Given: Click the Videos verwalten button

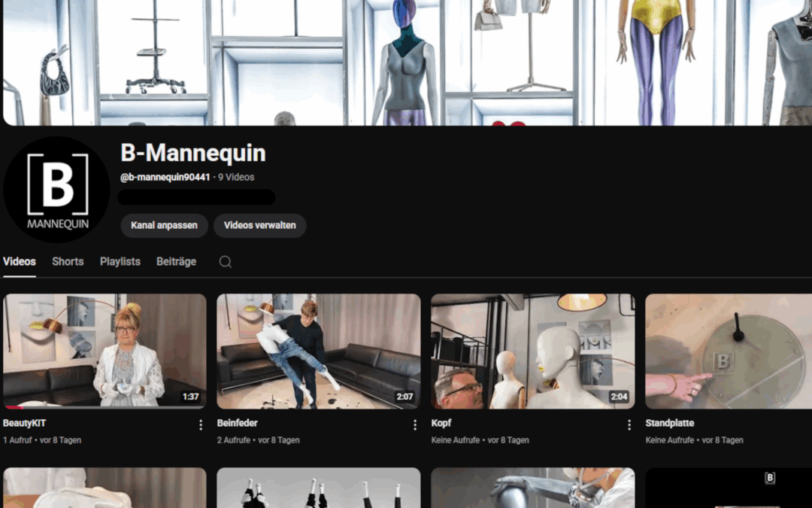Looking at the screenshot, I should tap(260, 226).
